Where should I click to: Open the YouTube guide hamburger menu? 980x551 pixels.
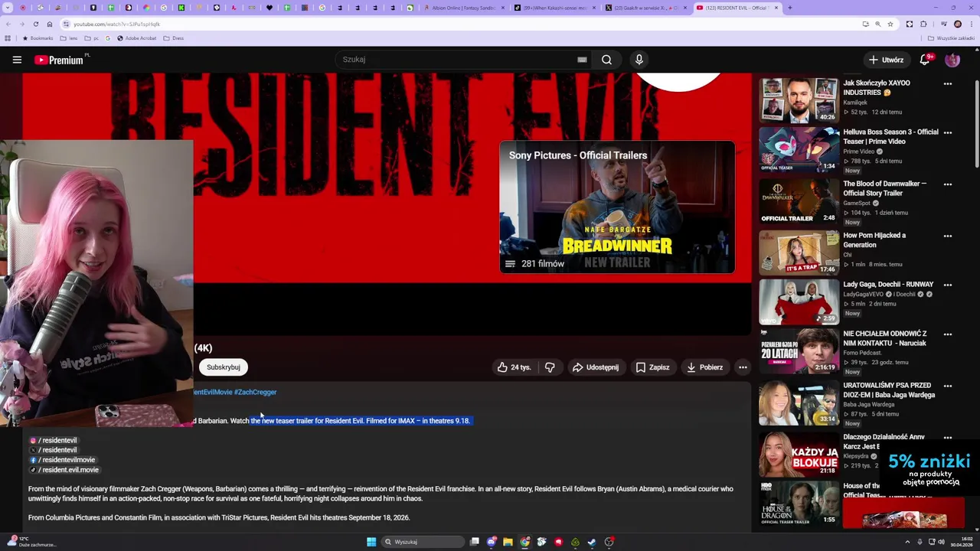tap(17, 60)
